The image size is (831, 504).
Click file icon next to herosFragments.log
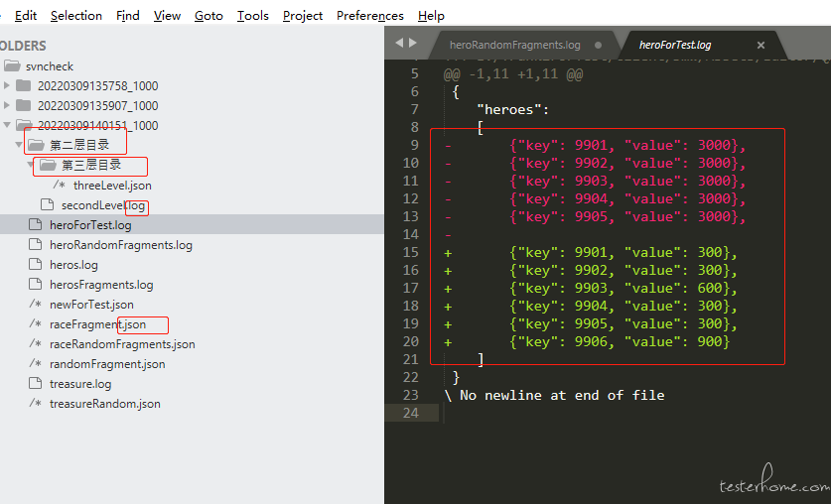(35, 285)
